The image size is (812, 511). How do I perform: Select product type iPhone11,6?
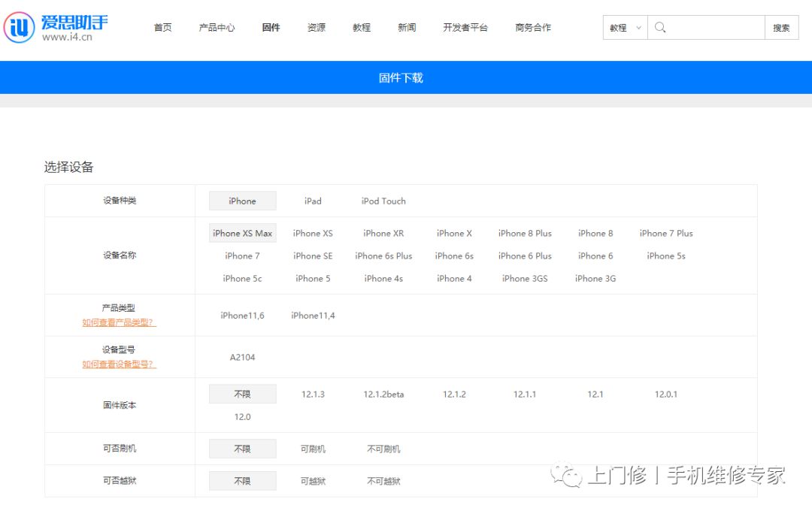tap(242, 316)
